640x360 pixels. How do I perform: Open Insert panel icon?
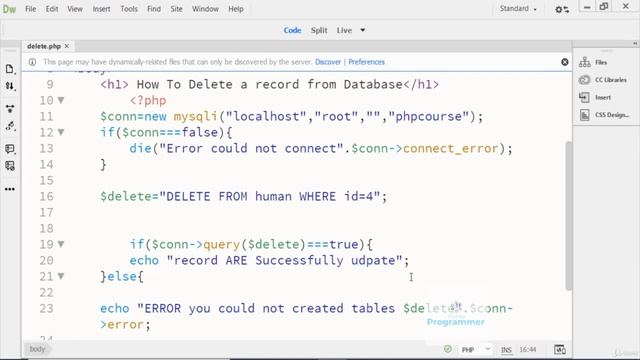[584, 97]
